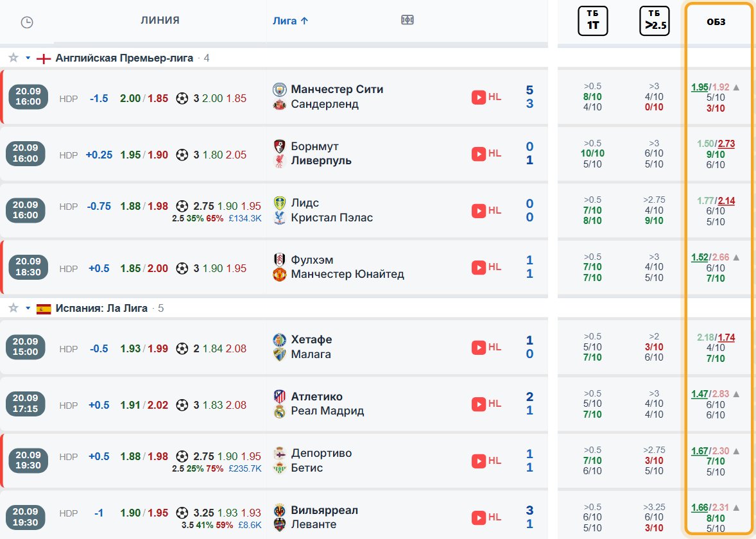Play highlights for Манчестер Сити match
Viewport: 756px width, 539px height.
pyautogui.click(x=486, y=97)
